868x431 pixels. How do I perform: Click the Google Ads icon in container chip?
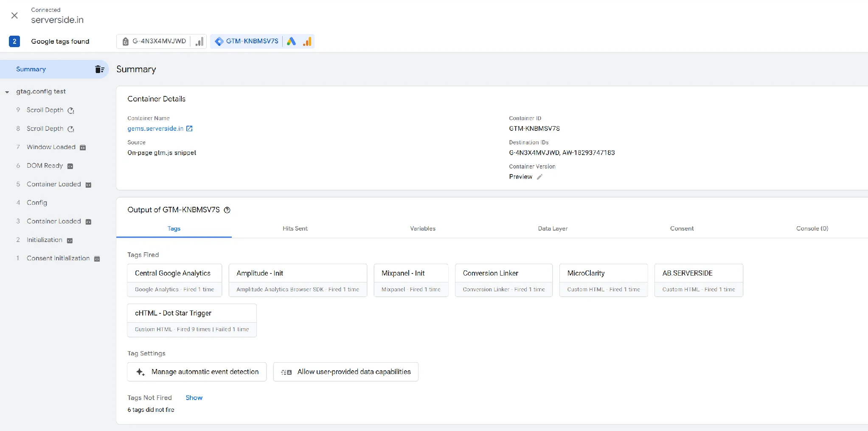tap(291, 41)
